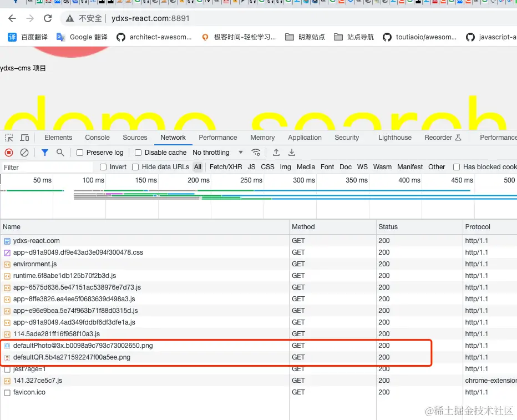Screen dimensions: 517x420
Task: Click the export HAR download icon
Action: tap(292, 153)
